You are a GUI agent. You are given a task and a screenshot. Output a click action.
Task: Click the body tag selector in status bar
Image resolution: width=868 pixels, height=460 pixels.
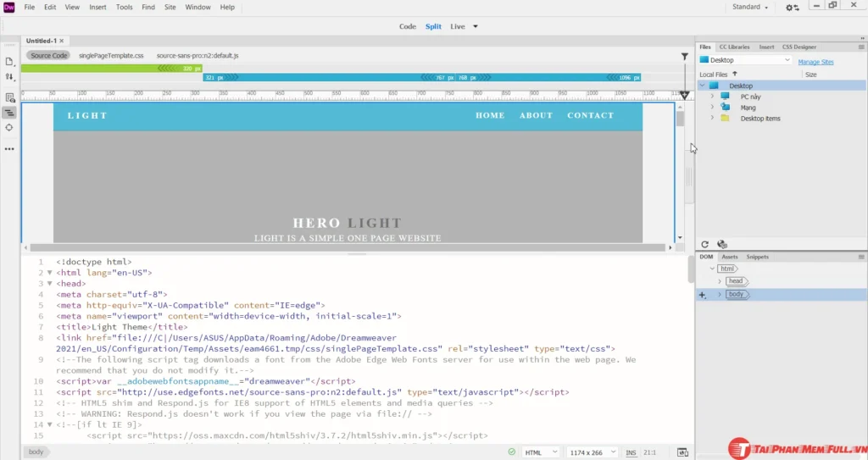pyautogui.click(x=36, y=452)
